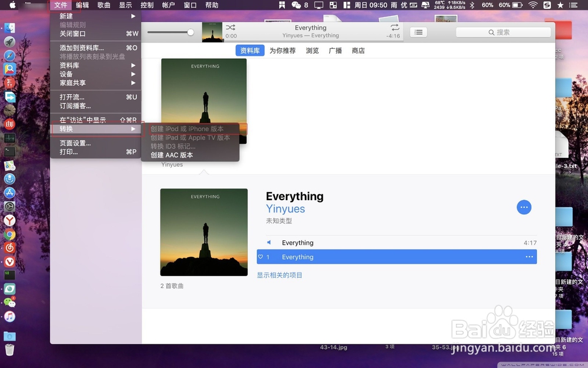This screenshot has height=368, width=588.
Task: Open Yandex browser Y icon in Dock
Action: pyautogui.click(x=9, y=221)
